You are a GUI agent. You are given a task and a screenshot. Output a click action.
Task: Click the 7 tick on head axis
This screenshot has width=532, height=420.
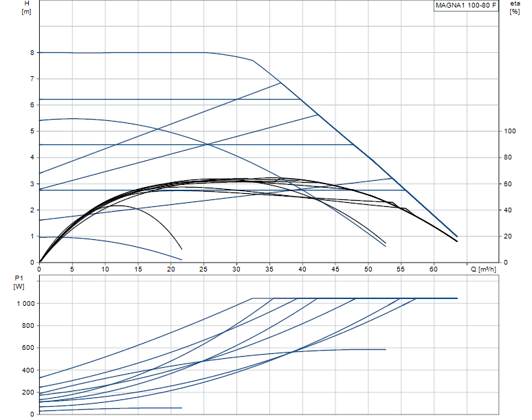point(32,79)
